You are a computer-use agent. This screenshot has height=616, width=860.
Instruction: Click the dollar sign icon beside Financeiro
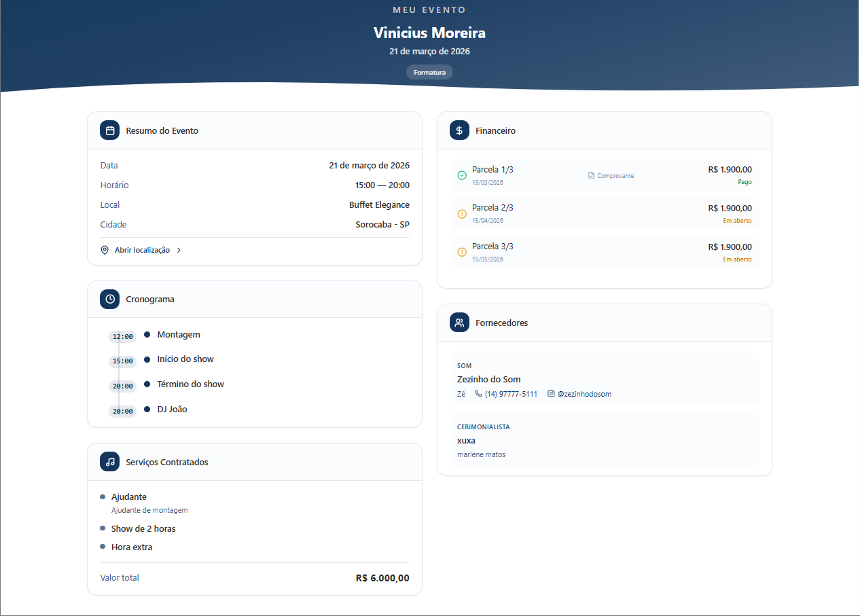tap(459, 130)
